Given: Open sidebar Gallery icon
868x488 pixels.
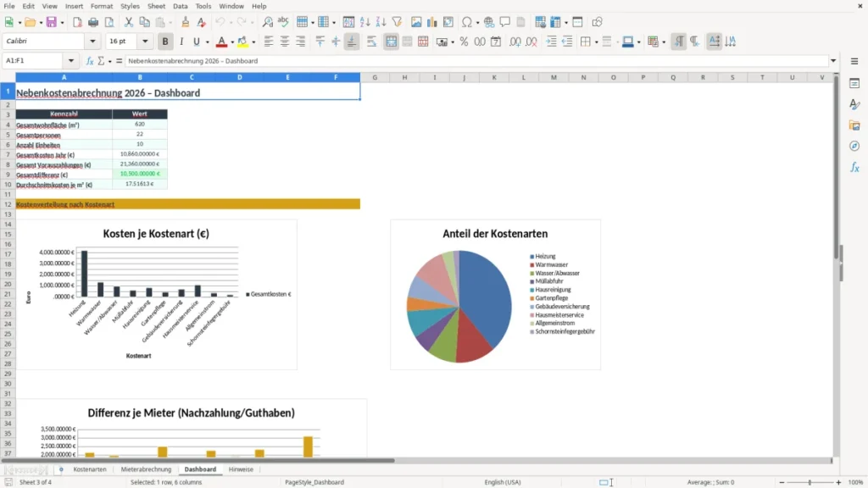Looking at the screenshot, I should click(854, 125).
